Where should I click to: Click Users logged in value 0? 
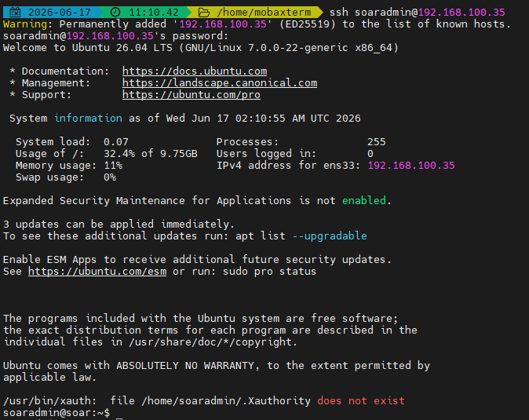point(370,154)
